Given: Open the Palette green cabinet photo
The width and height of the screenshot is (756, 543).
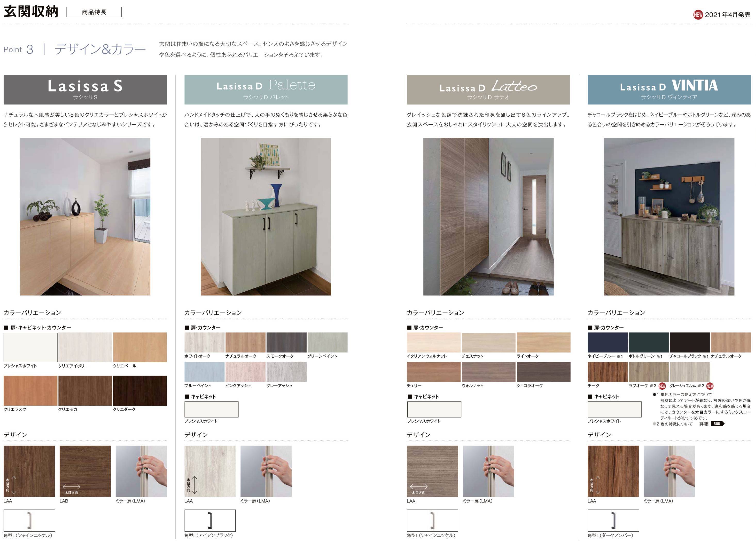Looking at the screenshot, I should tap(266, 217).
